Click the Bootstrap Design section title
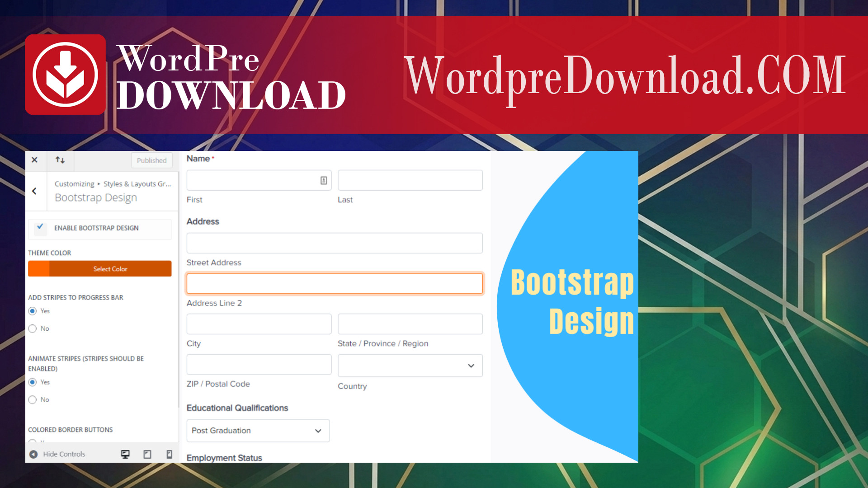 tap(96, 198)
